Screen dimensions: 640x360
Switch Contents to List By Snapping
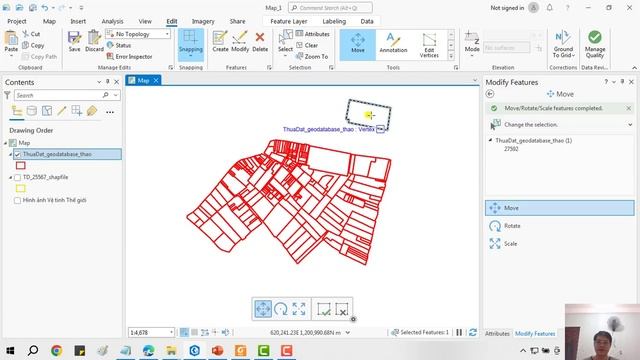pos(76,111)
